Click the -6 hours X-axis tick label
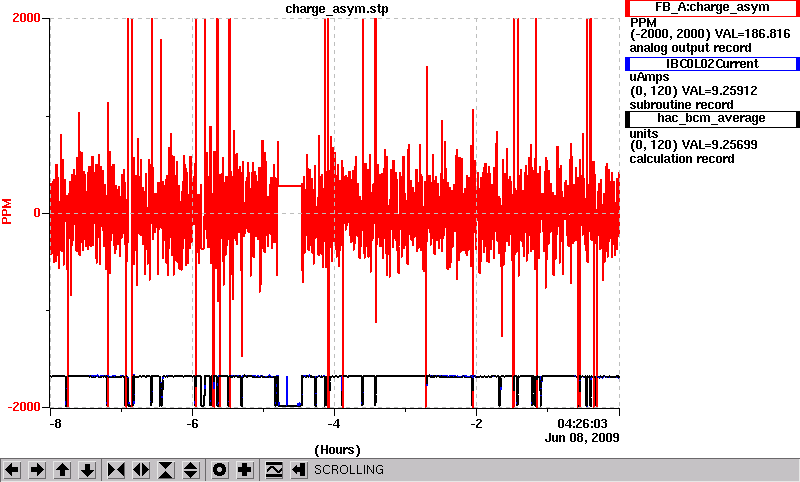 192,424
